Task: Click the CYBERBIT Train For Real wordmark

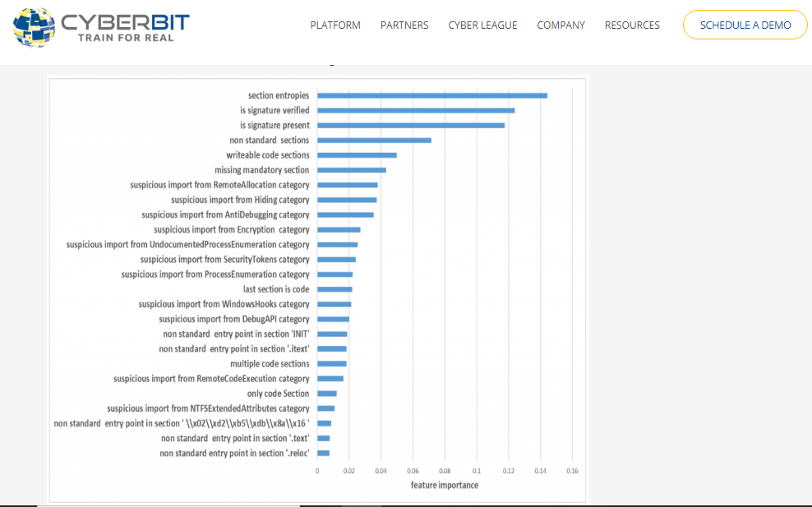Action: [125, 27]
